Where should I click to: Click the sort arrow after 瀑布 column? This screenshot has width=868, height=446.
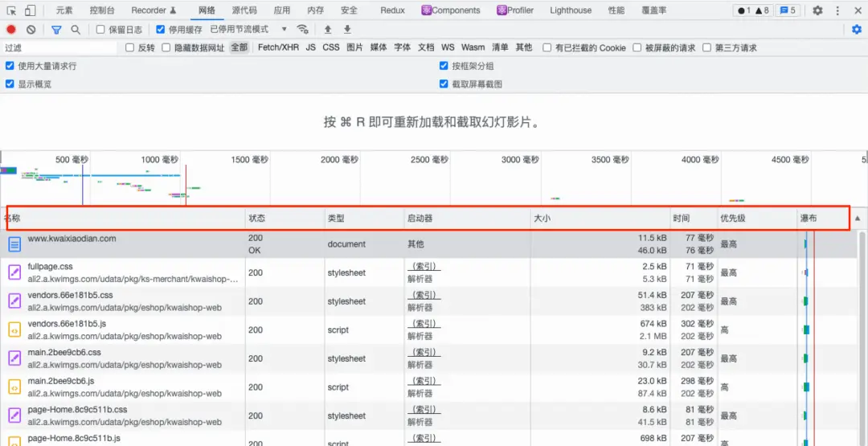pos(858,219)
